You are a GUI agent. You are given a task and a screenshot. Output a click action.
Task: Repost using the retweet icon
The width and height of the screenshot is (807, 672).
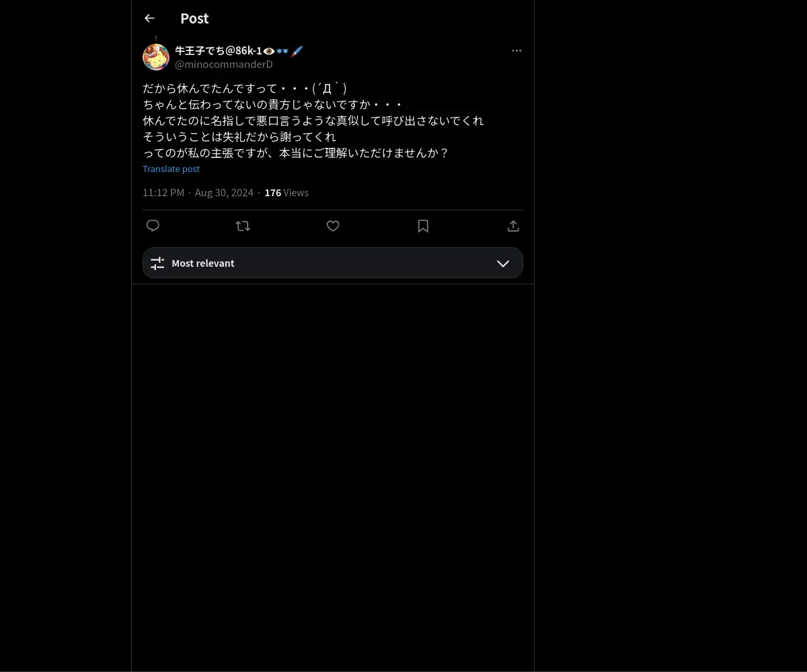(243, 226)
